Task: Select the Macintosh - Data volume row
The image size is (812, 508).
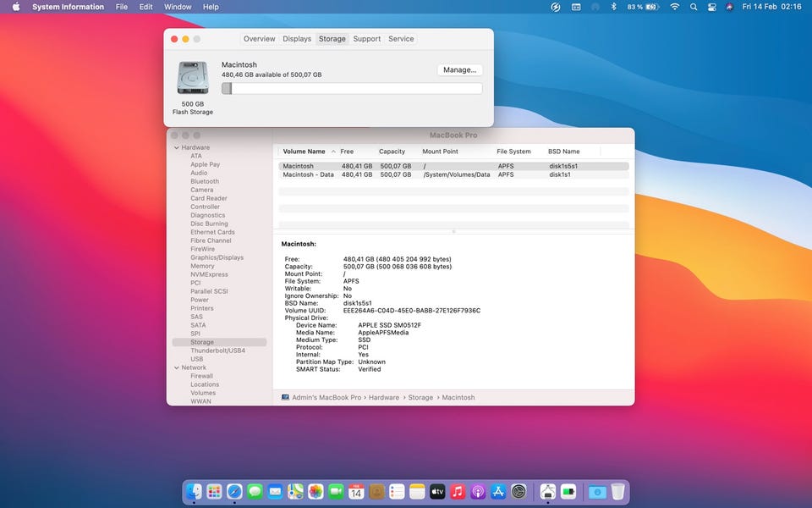Action: pyautogui.click(x=453, y=174)
